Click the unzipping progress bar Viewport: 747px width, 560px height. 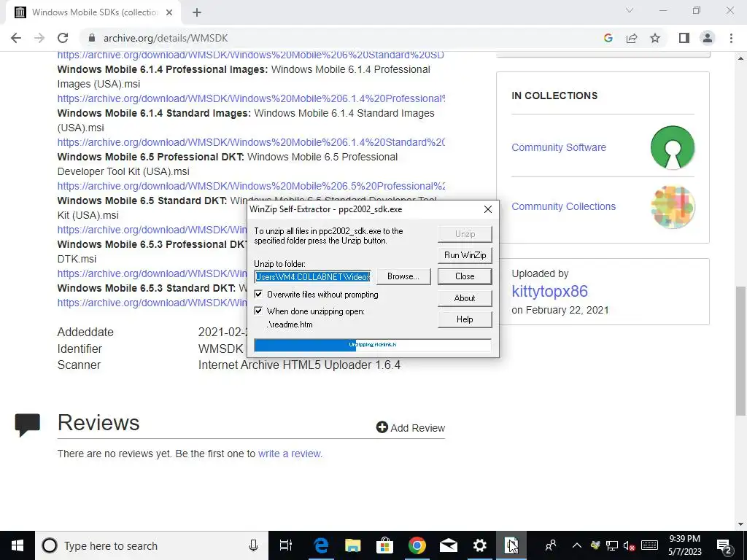(x=373, y=345)
